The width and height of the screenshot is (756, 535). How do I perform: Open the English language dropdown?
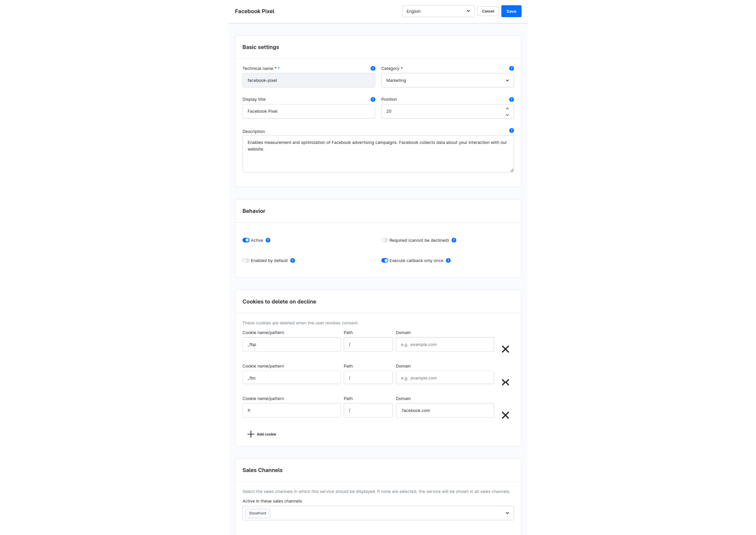(438, 11)
